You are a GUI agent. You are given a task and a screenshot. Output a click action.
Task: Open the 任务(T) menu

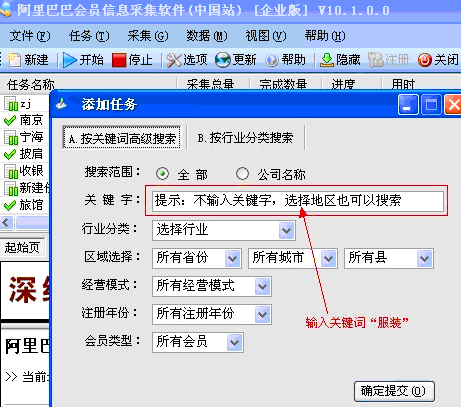pyautogui.click(x=89, y=36)
